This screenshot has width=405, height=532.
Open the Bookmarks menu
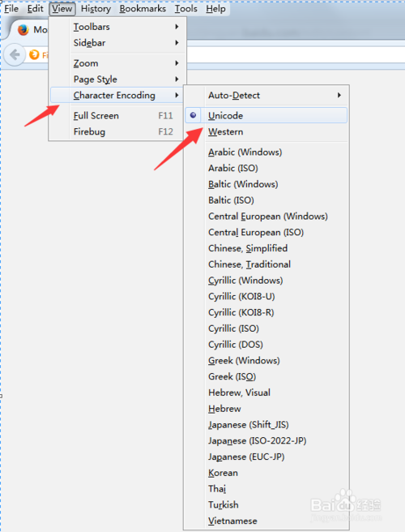click(143, 8)
